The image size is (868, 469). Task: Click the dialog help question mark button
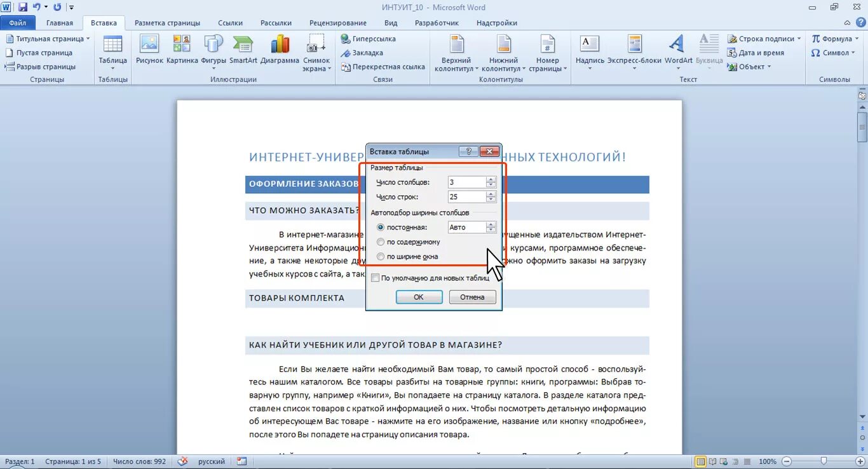tap(468, 151)
